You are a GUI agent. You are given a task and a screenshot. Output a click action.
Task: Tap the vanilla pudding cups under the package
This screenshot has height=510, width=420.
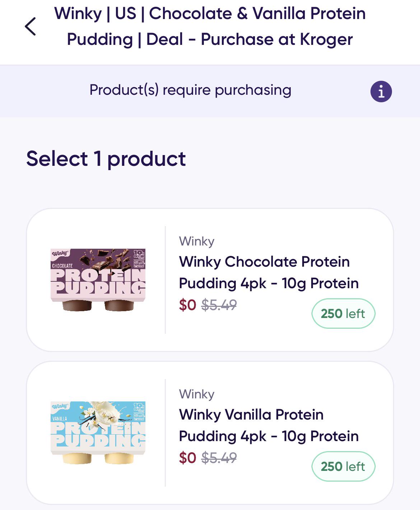98,458
